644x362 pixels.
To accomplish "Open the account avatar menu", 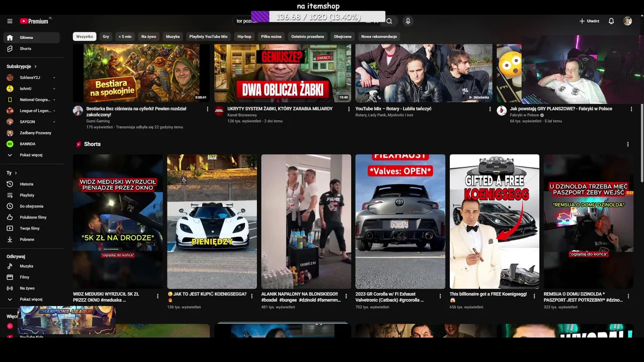I will point(627,21).
